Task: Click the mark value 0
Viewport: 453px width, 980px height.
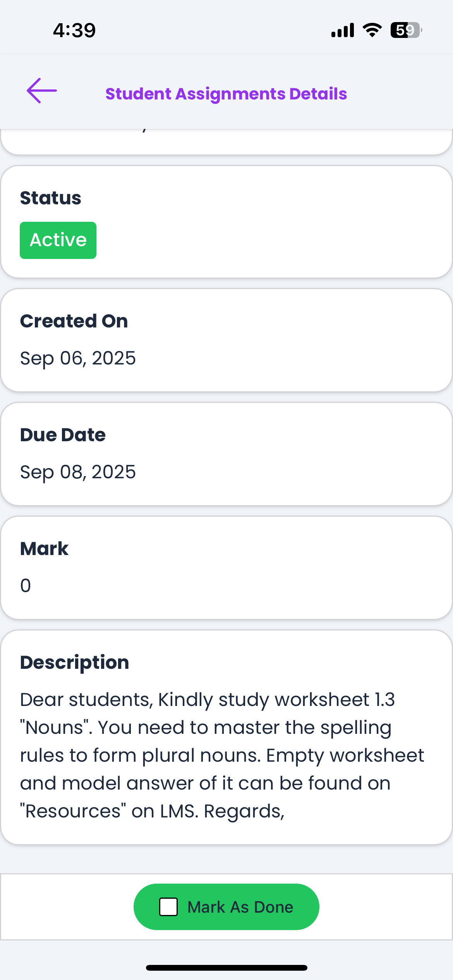Action: click(26, 586)
